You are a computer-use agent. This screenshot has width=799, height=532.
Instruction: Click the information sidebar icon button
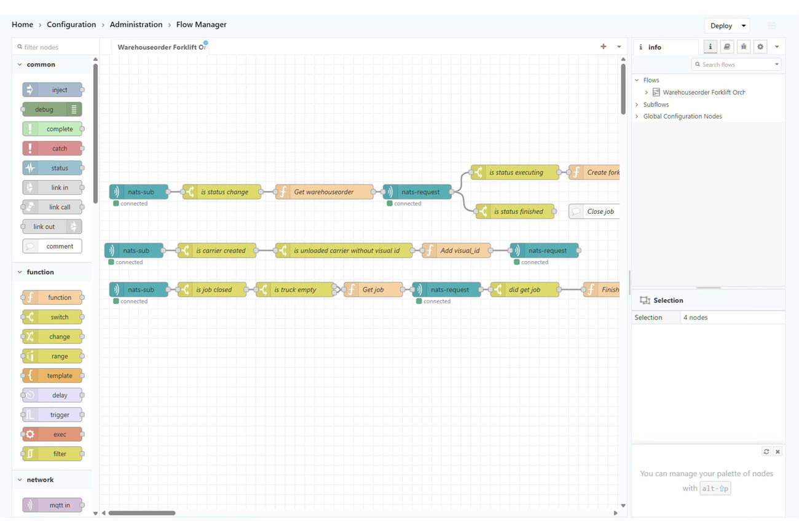click(x=710, y=47)
